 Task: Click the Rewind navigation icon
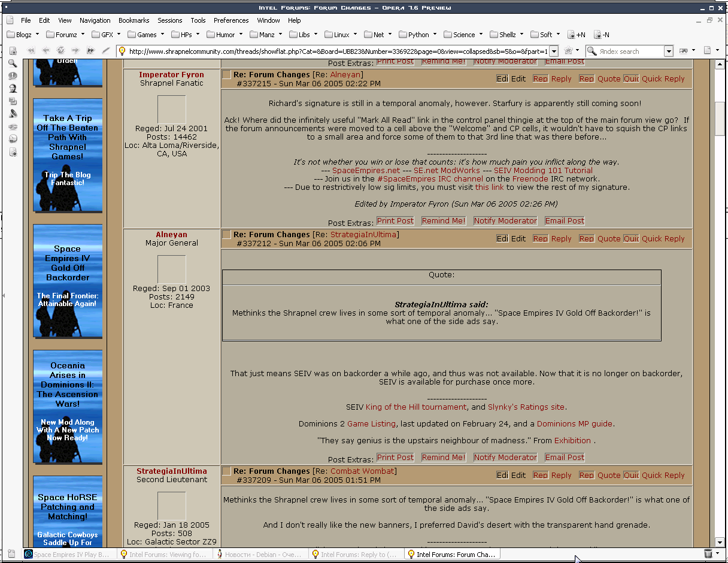pyautogui.click(x=29, y=51)
